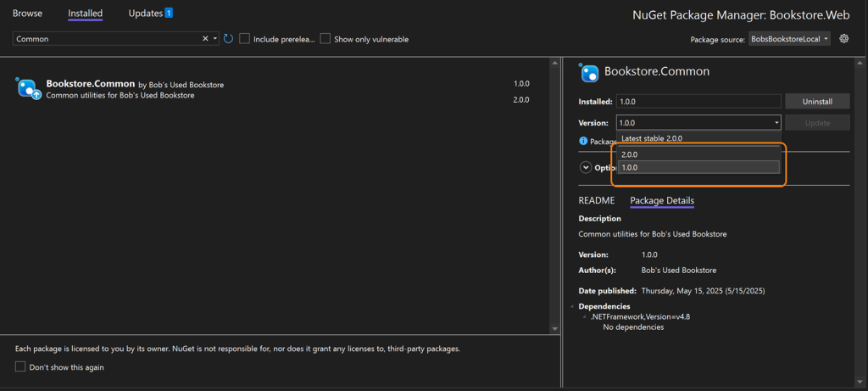Viewport: 868px width, 391px height.
Task: Expand the Options section chevron
Action: coord(586,167)
